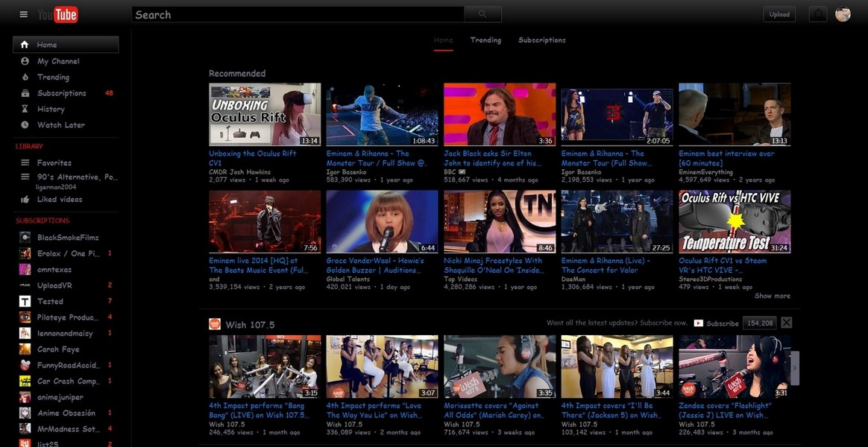Click the red YouTube Subscribe icon
The height and width of the screenshot is (447, 868).
699,323
